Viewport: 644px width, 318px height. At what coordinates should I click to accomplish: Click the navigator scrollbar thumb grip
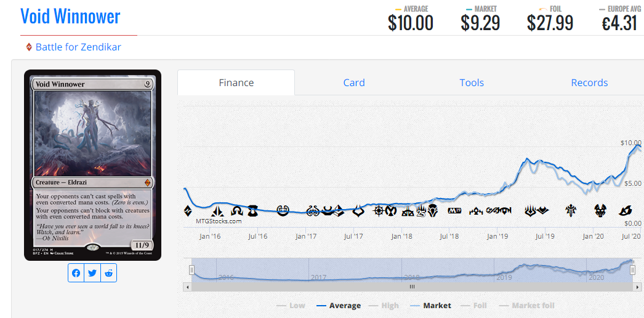(x=412, y=287)
